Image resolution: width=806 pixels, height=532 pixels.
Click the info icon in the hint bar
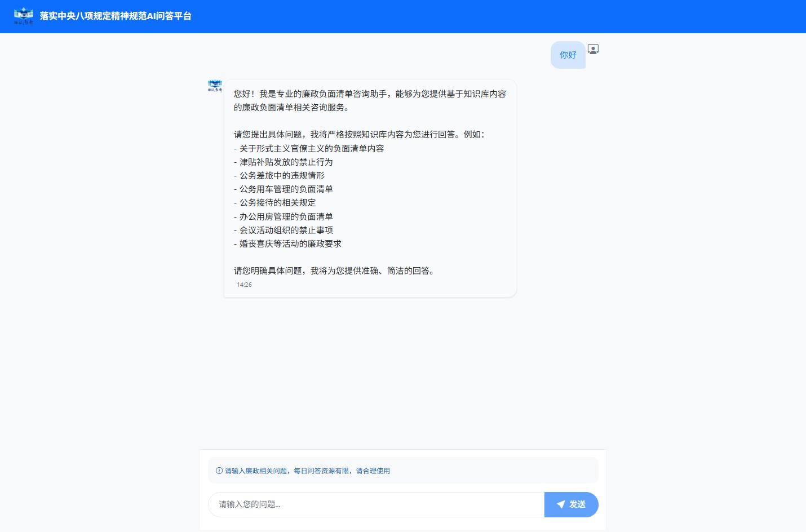(219, 471)
